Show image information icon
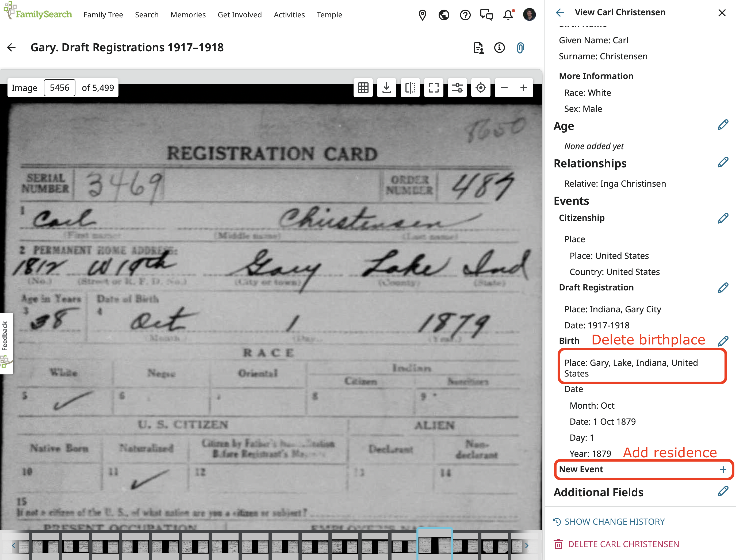 pos(499,48)
